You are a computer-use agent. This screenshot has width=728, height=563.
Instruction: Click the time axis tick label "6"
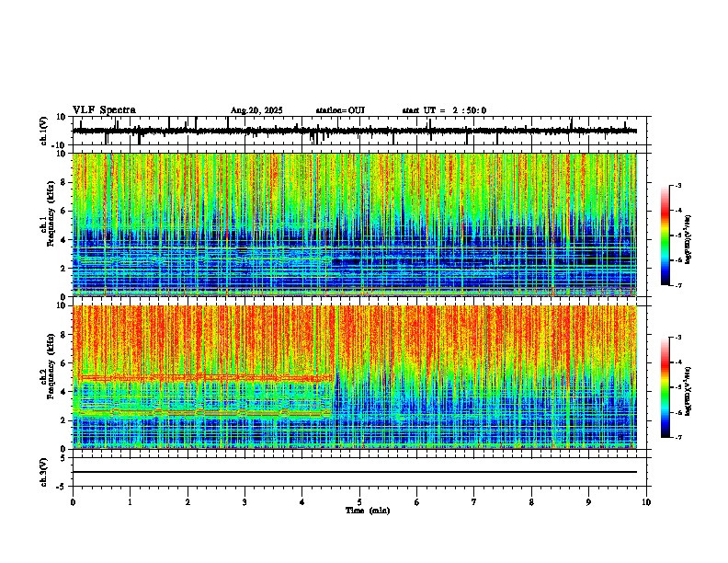[x=417, y=502]
